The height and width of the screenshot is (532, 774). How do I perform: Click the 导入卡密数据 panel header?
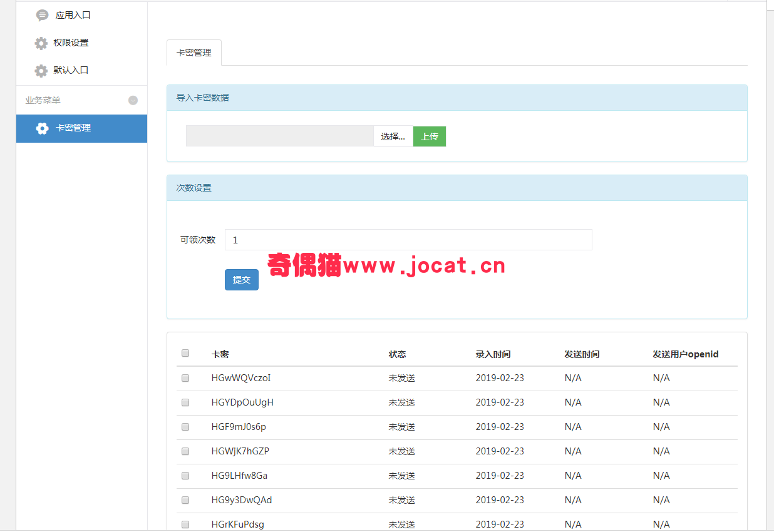(457, 98)
